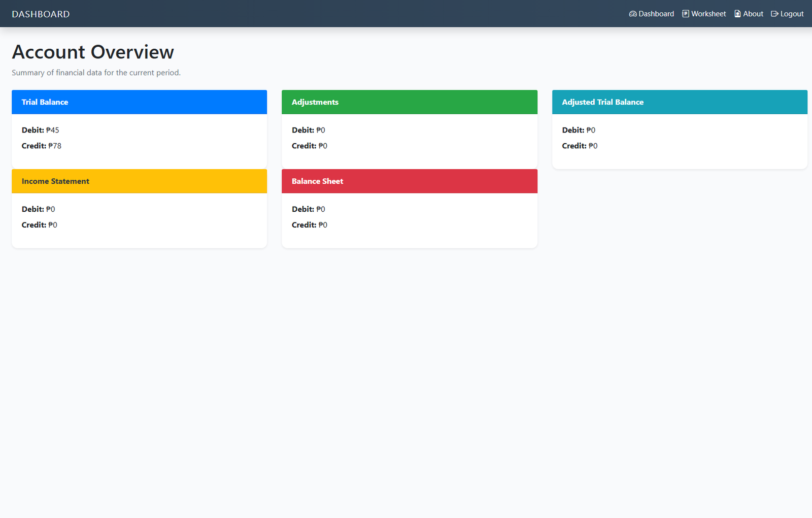The height and width of the screenshot is (518, 812).
Task: Click the Balance Sheet card credit value
Action: click(323, 225)
